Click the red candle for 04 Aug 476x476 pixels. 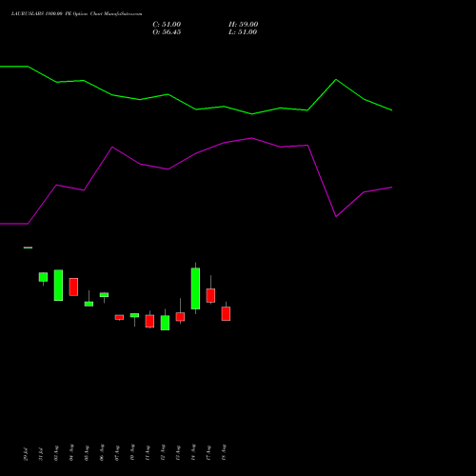[73, 287]
